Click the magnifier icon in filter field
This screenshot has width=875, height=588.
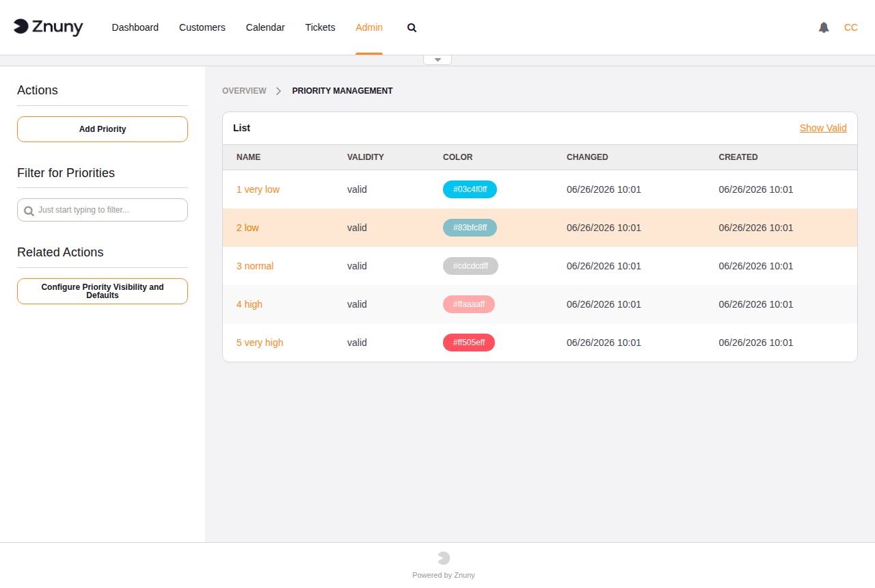click(x=29, y=211)
